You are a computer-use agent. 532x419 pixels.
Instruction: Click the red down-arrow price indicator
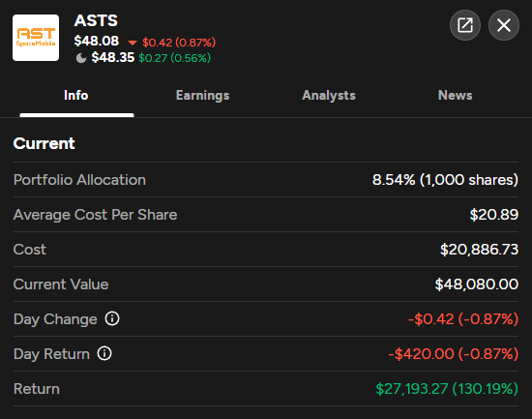pos(133,43)
